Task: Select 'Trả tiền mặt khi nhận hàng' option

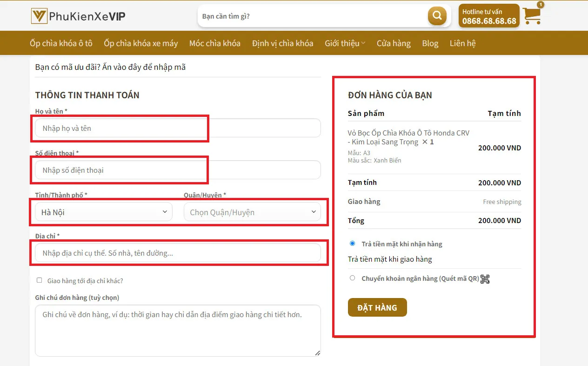Action: (352, 244)
